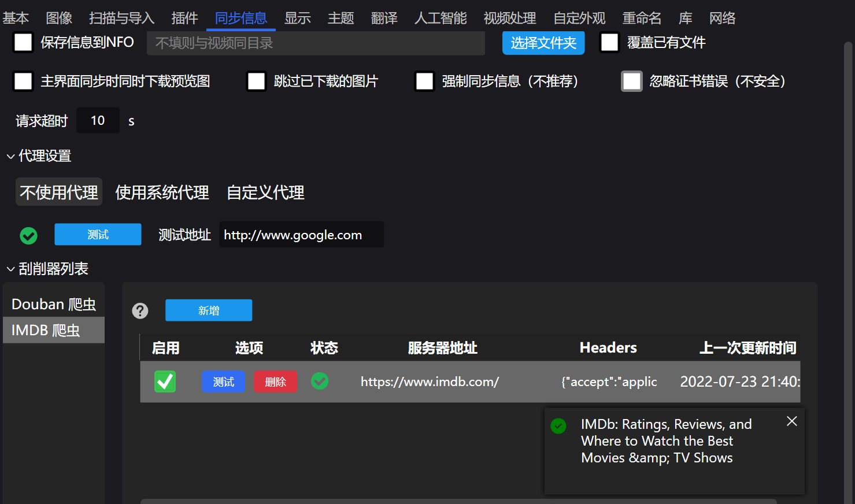The image size is (855, 504).
Task: Click the green proxy test status checkmark
Action: click(x=28, y=235)
